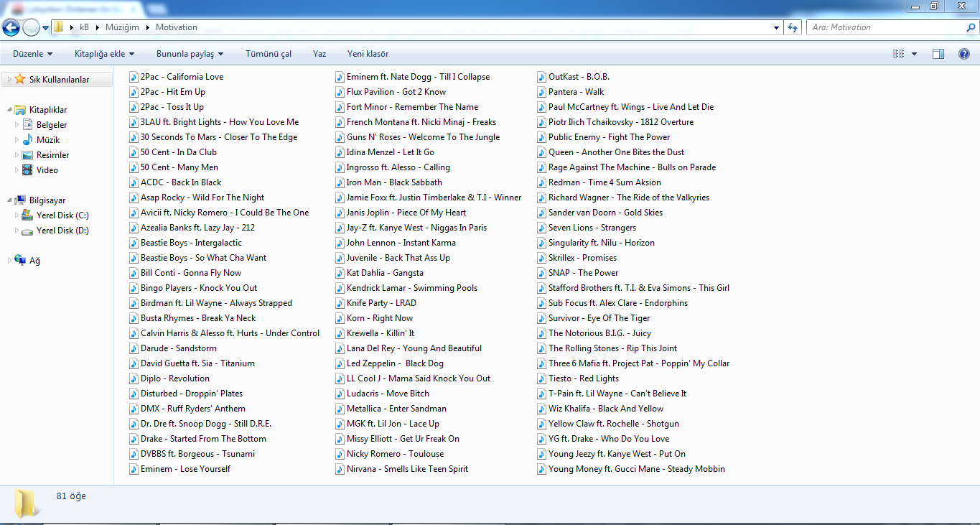Image resolution: width=980 pixels, height=525 pixels.
Task: Click the Motivation breadcrumb segment
Action: (177, 27)
